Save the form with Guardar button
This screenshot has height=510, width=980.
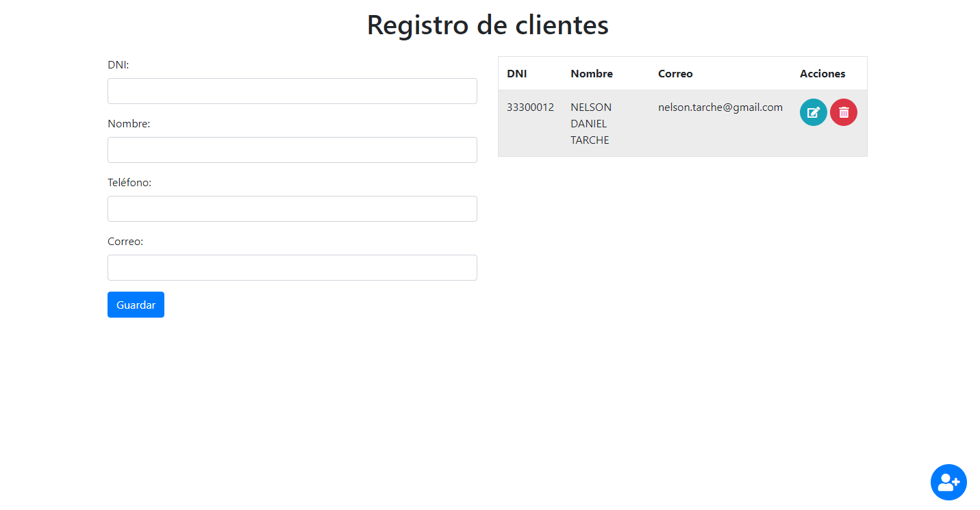coord(136,305)
